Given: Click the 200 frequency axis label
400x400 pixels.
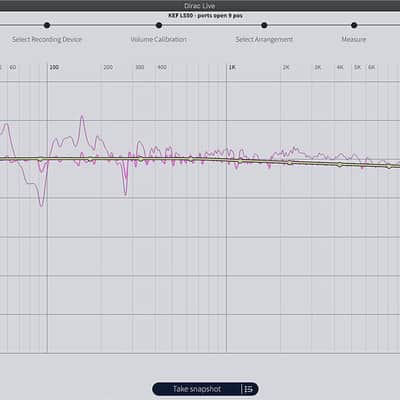Looking at the screenshot, I should (x=108, y=67).
